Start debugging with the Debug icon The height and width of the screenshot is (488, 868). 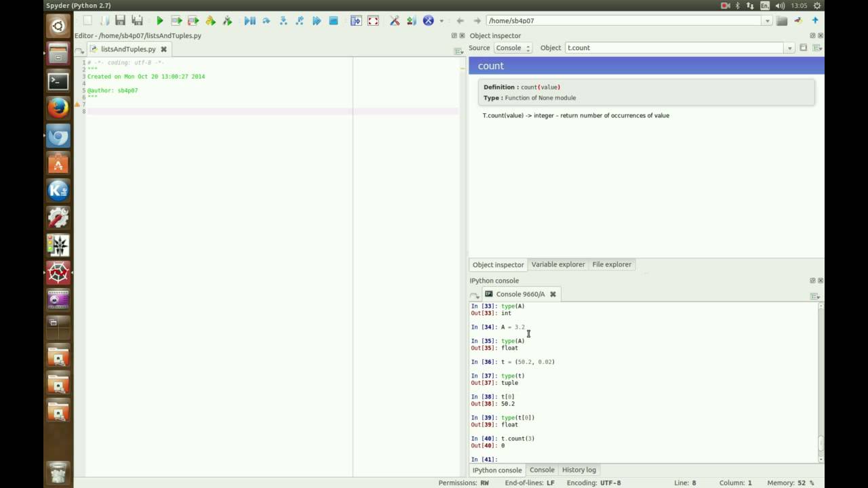pos(250,21)
